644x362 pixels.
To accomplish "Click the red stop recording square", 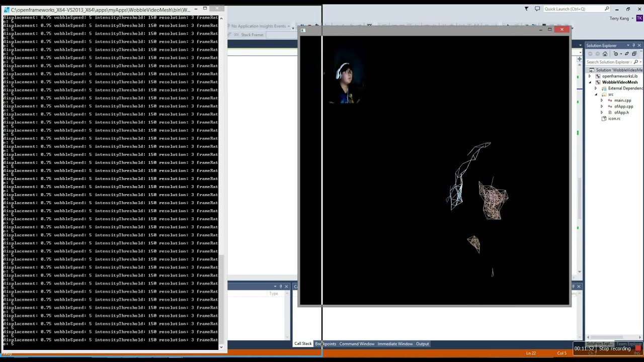I will pyautogui.click(x=638, y=348).
